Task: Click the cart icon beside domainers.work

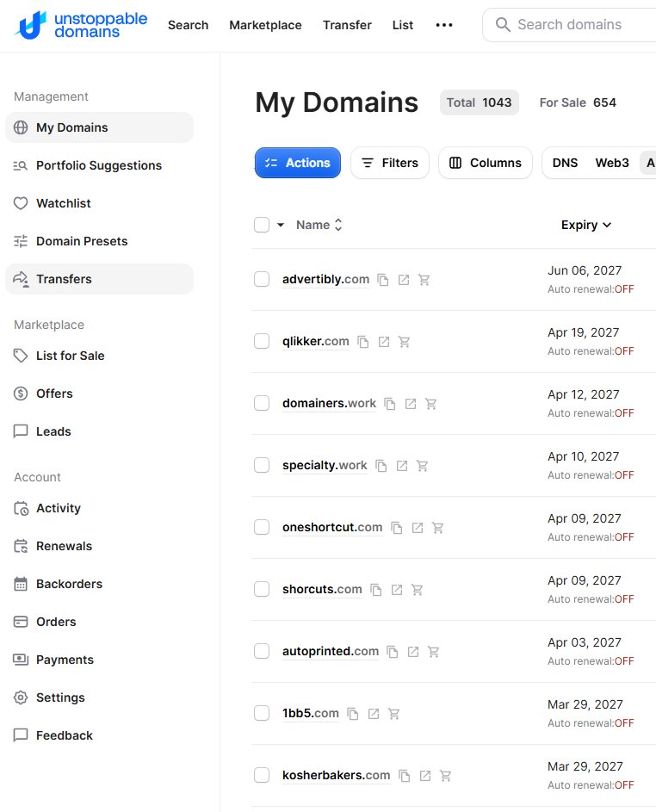Action: tap(430, 404)
